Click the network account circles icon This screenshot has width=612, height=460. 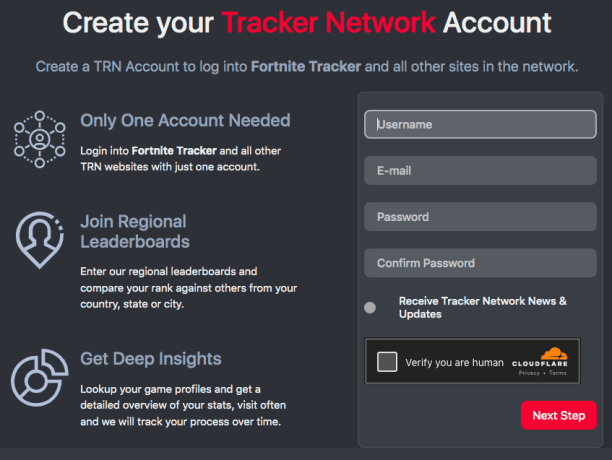(40, 138)
